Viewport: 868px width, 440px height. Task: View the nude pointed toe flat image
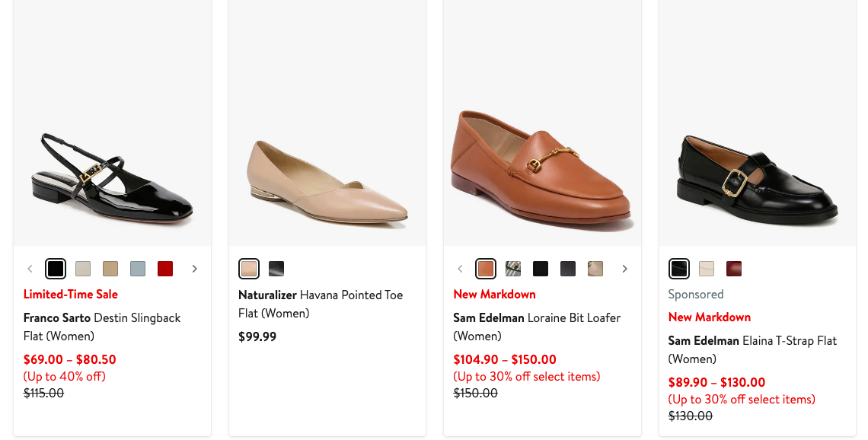click(x=327, y=181)
